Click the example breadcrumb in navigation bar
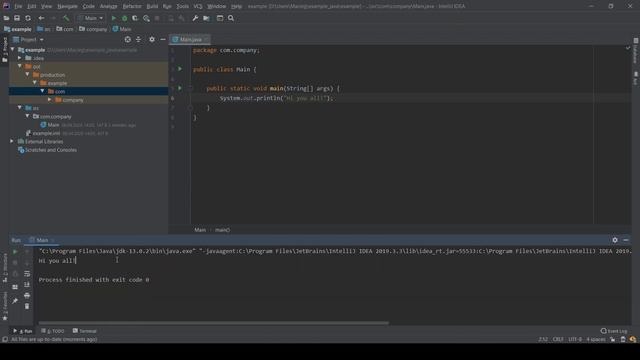Image resolution: width=640 pixels, height=360 pixels. (18, 29)
